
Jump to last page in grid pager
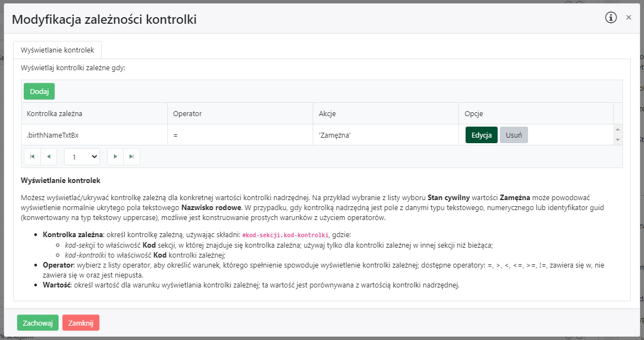tap(131, 156)
